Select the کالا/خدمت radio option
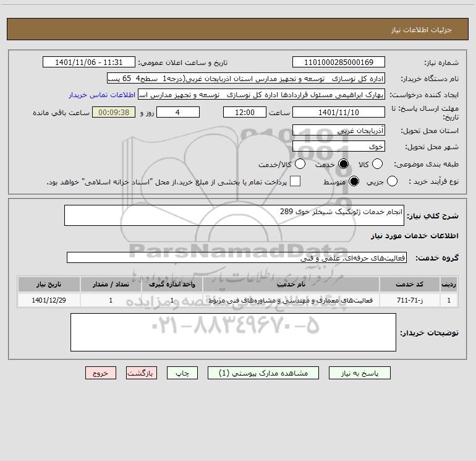 tap(300, 164)
